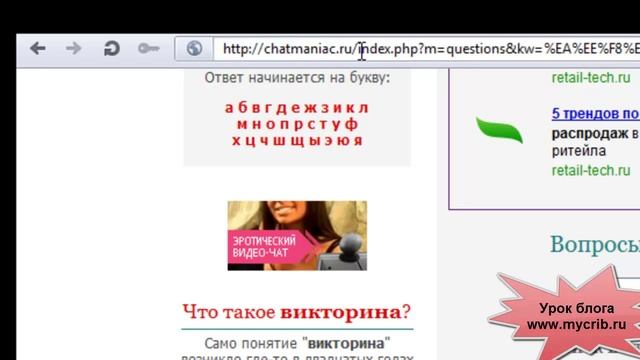Open the upper retail-tech.ru ad link
This screenshot has width=640, height=360.
click(x=591, y=78)
